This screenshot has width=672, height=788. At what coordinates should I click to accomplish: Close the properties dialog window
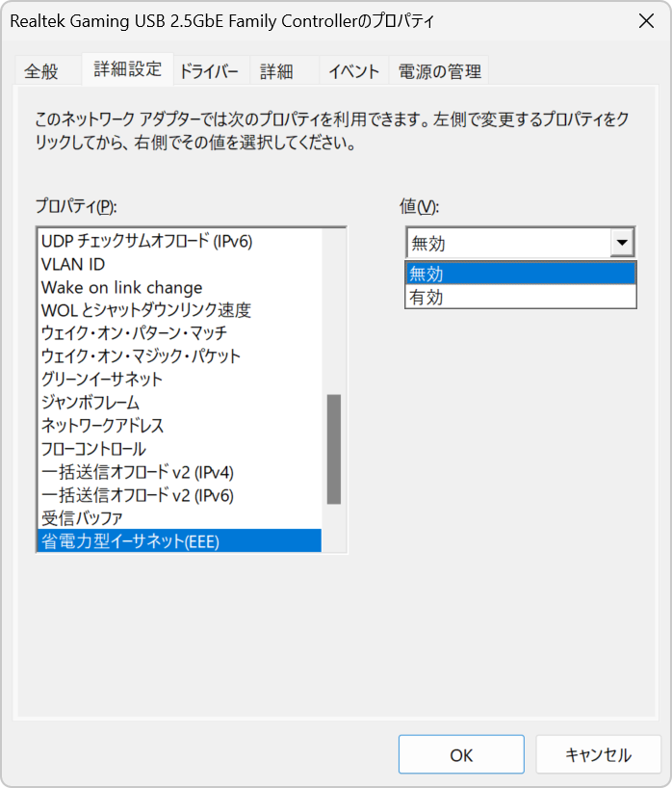coord(645,21)
